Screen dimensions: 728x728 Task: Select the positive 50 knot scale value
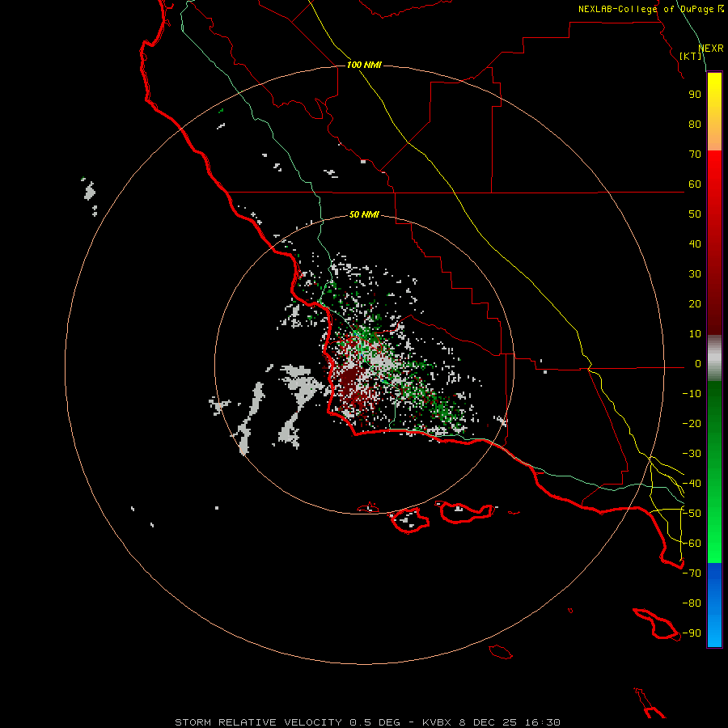click(695, 214)
